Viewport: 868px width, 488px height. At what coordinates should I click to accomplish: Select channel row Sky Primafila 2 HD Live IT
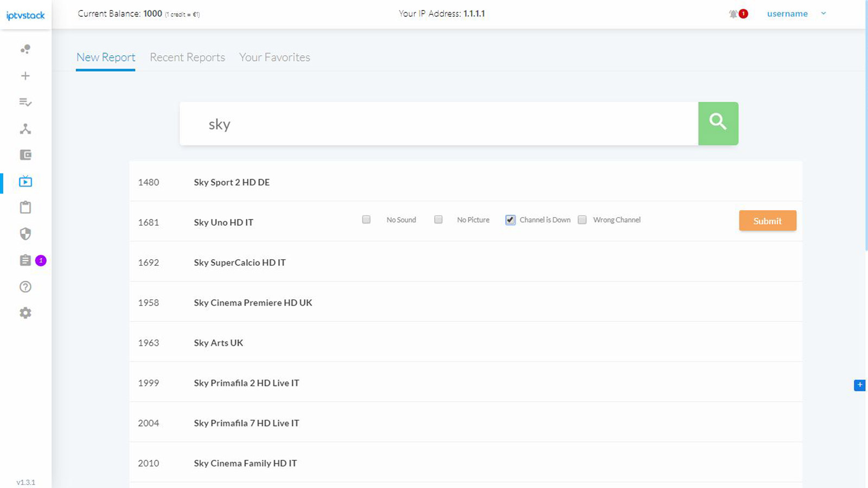[x=465, y=382]
